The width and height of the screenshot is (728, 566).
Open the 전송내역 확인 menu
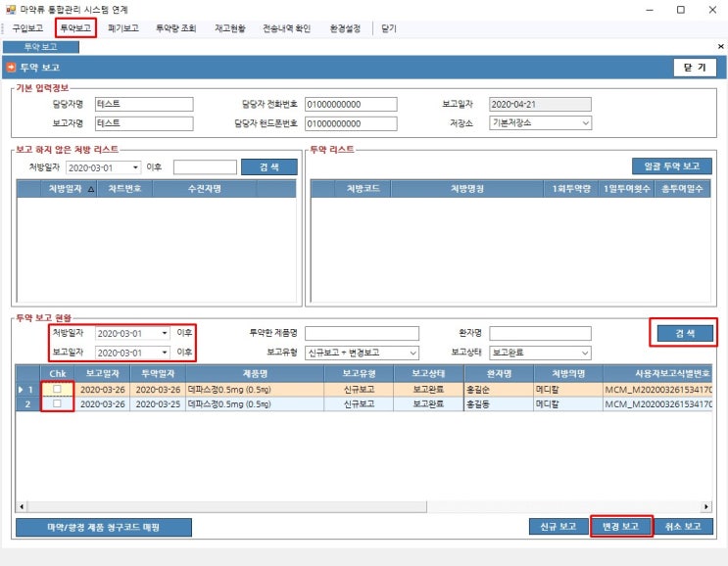click(286, 28)
